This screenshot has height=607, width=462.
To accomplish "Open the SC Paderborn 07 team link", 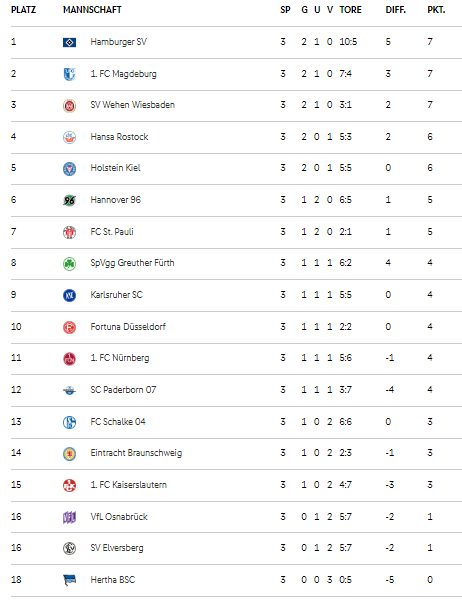I will point(123,389).
